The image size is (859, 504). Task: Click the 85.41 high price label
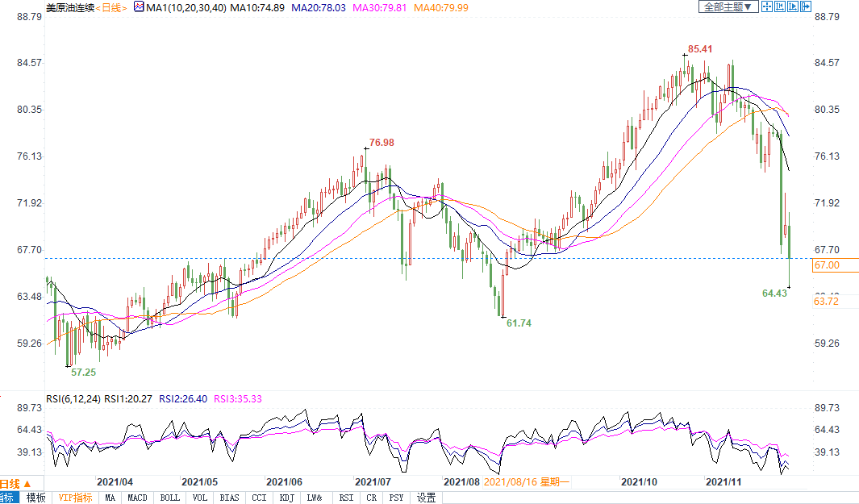click(x=700, y=49)
